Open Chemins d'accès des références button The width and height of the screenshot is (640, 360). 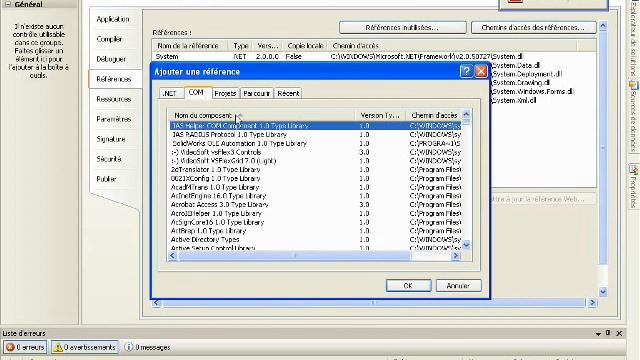(x=533, y=28)
